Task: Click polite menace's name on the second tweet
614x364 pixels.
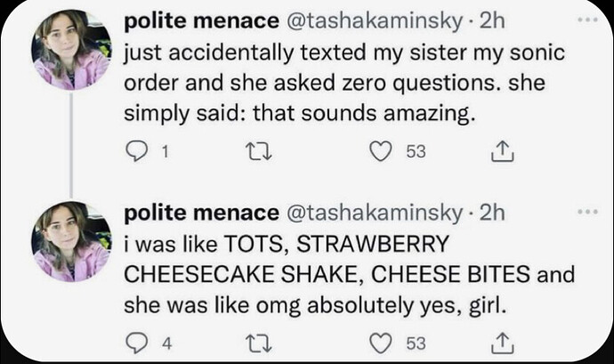Action: click(201, 213)
